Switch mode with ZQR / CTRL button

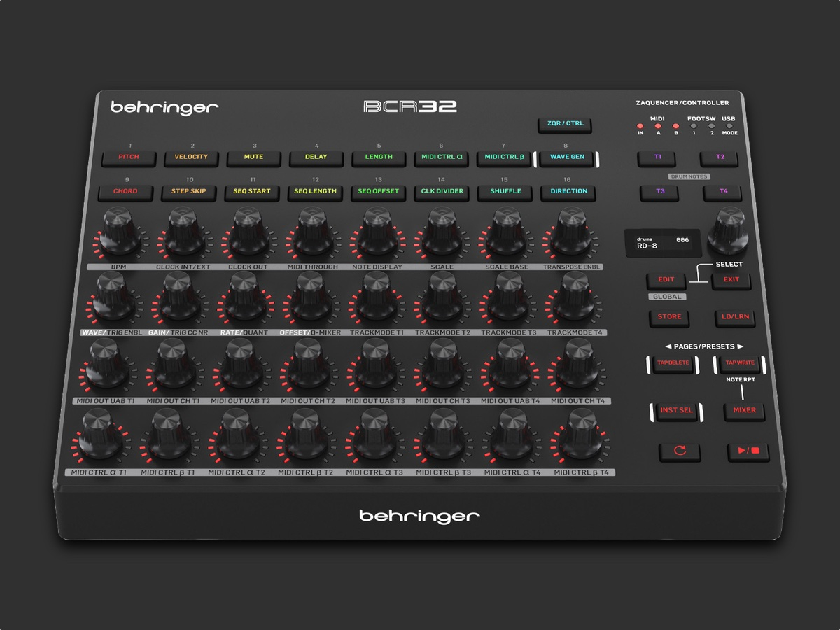coord(565,124)
